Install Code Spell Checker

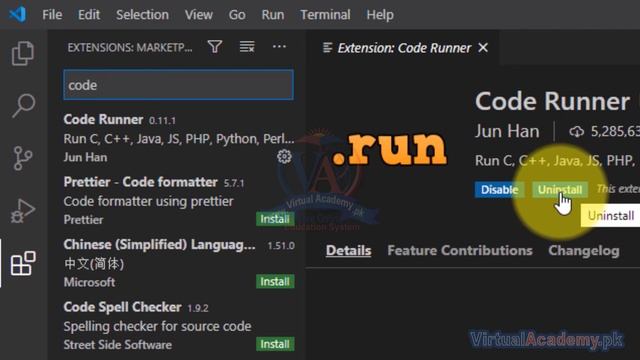point(275,344)
